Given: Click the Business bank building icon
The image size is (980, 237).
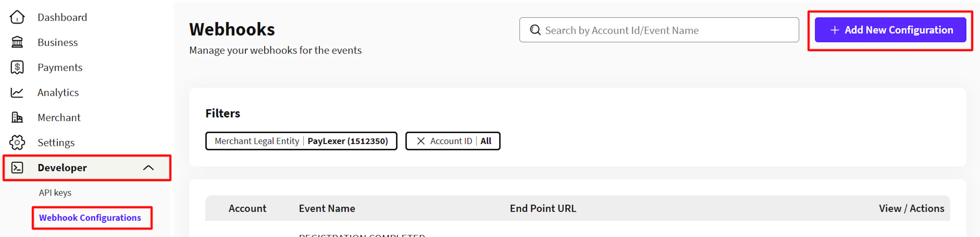Looking at the screenshot, I should [x=17, y=42].
